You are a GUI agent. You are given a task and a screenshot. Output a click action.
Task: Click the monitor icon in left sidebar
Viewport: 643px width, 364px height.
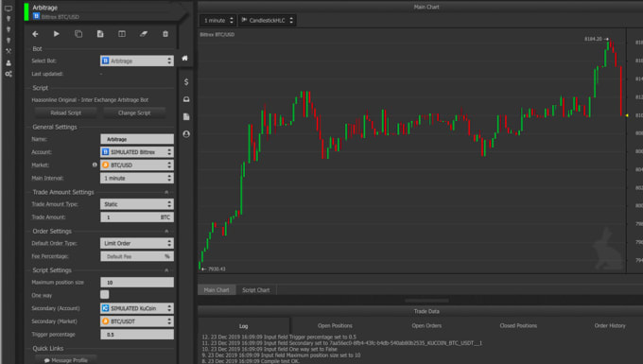pyautogui.click(x=9, y=9)
